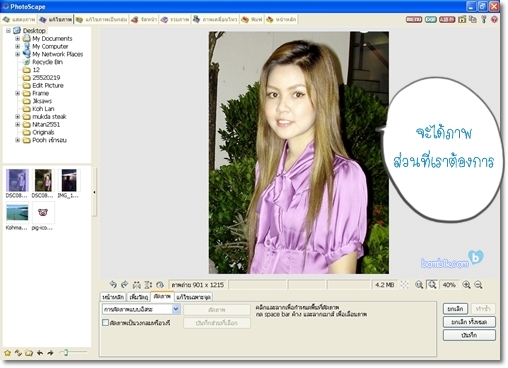This screenshot has height=368, width=508.
Task: Click the horizontal flip icon
Action: [x=137, y=285]
